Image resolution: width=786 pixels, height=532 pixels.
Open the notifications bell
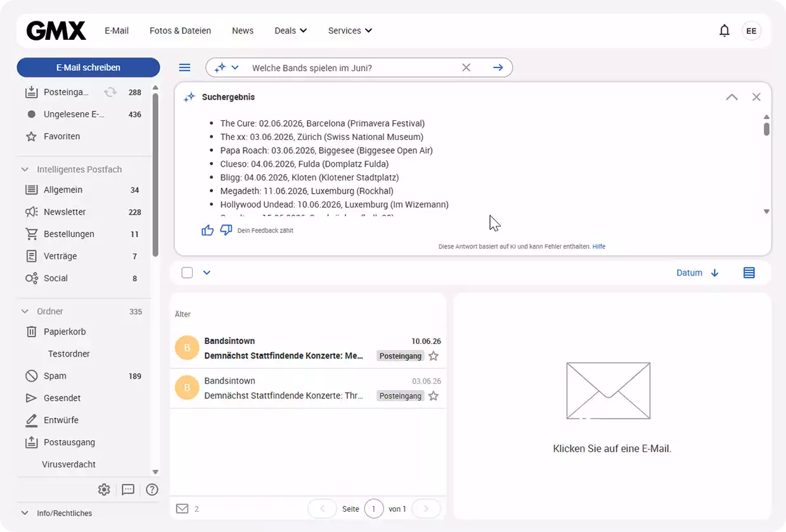(725, 30)
